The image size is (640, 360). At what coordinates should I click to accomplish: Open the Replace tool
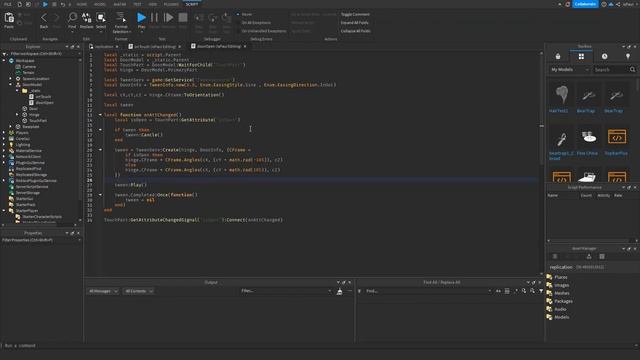[x=87, y=20]
